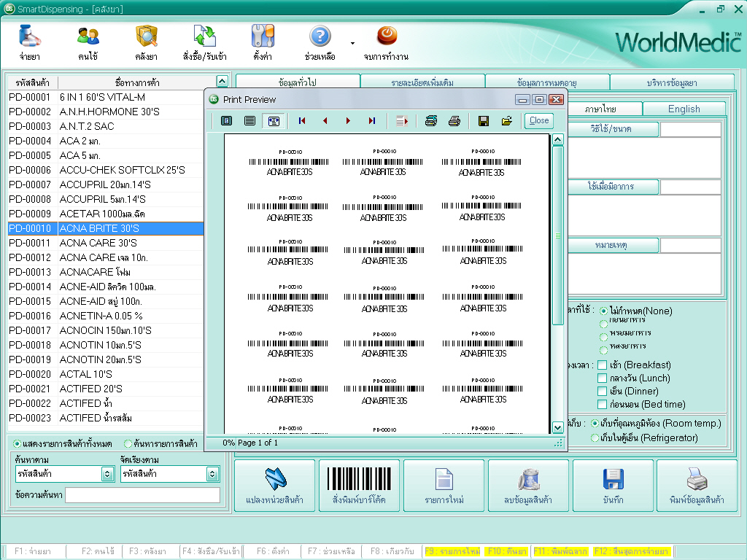Select the Refrigerator storage radio button
Screen dimensions: 747x560
point(595,437)
